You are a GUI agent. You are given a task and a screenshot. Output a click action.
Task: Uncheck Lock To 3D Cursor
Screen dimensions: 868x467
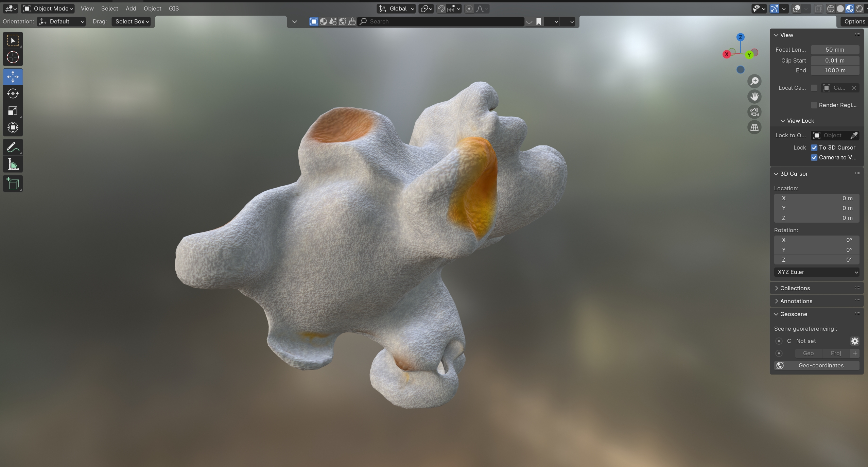pyautogui.click(x=814, y=148)
